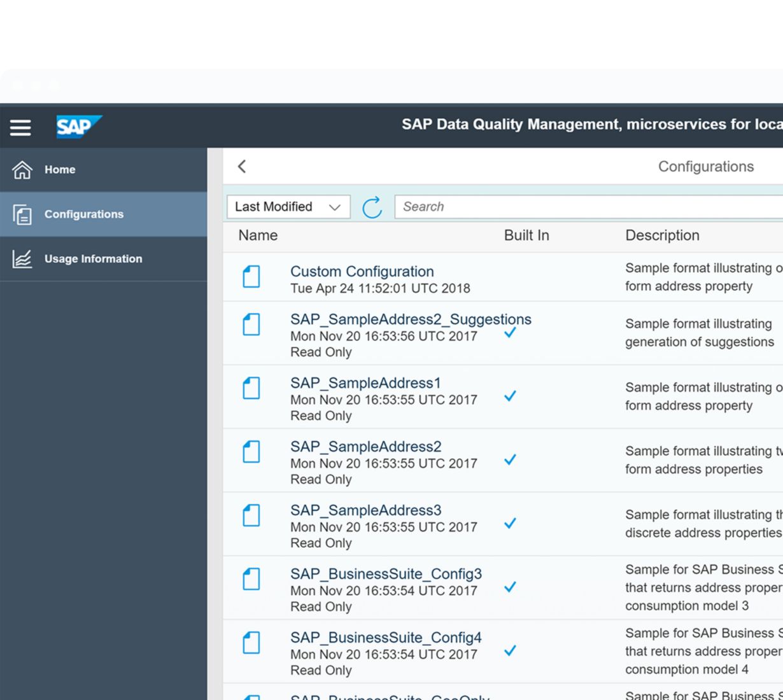
Task: Open SAP_SampleAddress2_Suggestions configuration
Action: pyautogui.click(x=411, y=319)
